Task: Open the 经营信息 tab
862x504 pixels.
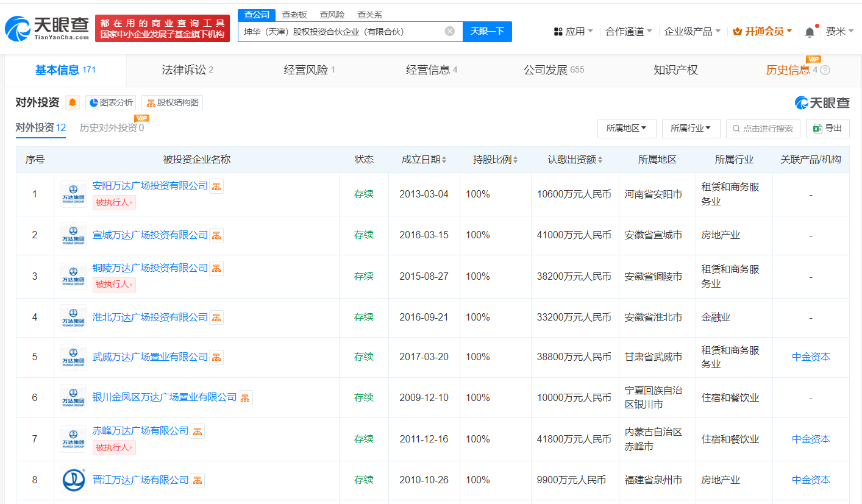Action: pos(432,70)
